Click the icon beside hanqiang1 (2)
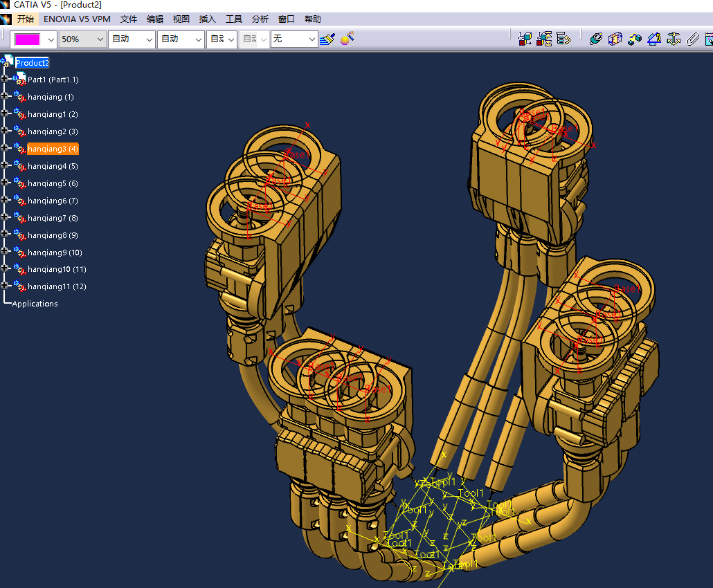The height and width of the screenshot is (588, 713). coord(19,113)
